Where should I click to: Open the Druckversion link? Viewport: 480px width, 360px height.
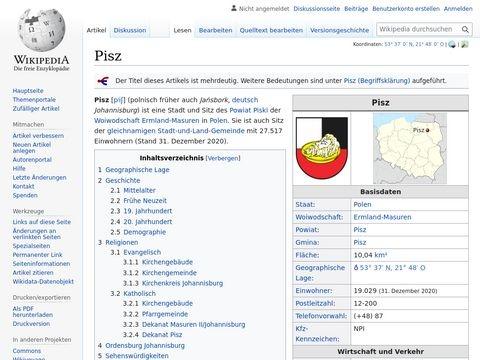[x=31, y=324]
